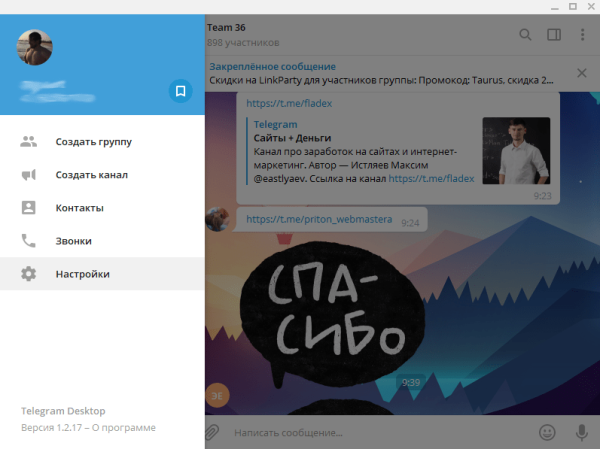
Task: Dismiss the pinned message bar
Action: click(x=583, y=73)
